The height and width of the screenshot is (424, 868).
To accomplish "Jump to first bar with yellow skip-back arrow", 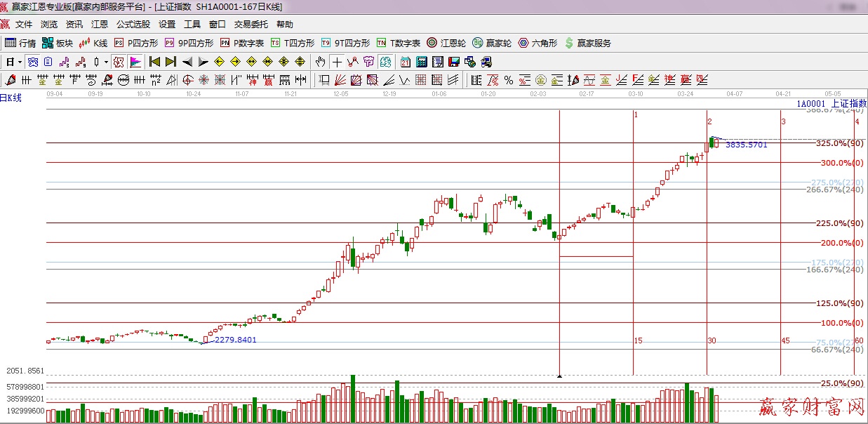I will point(155,62).
